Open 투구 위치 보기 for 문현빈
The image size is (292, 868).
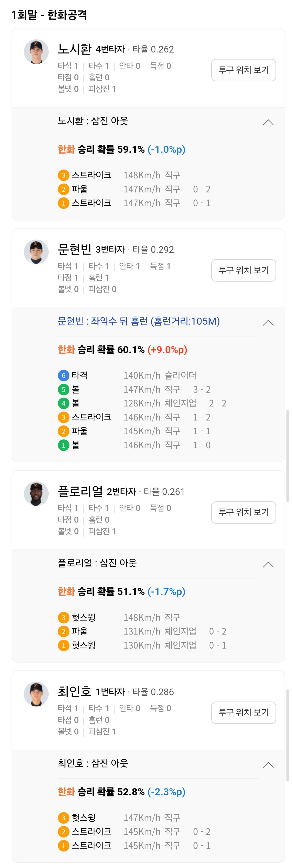click(243, 270)
